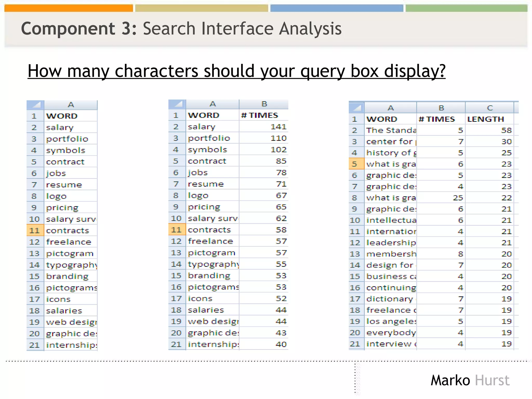Screen dimensions: 532x399
Task: Click the '# TIMES' header in middle spreadsheet
Action: pos(264,115)
